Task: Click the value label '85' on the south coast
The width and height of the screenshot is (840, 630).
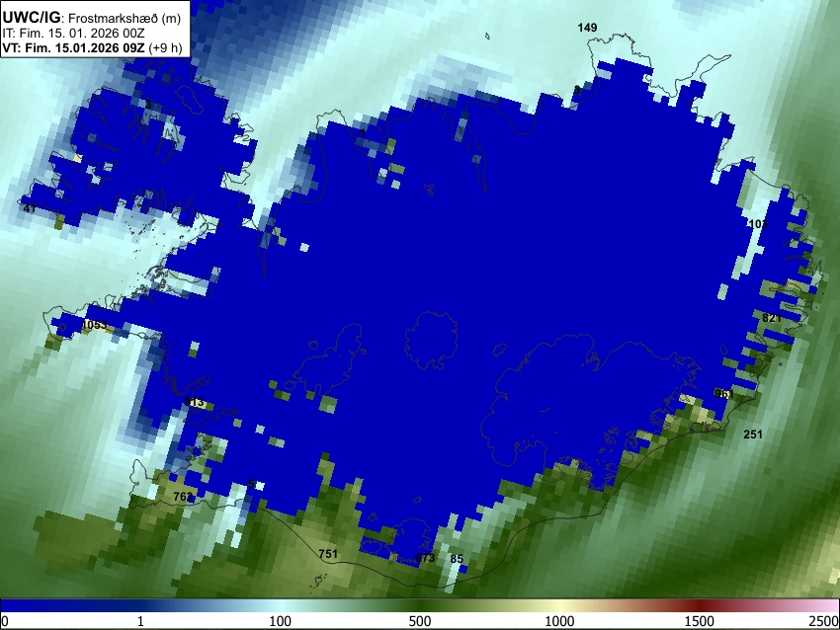Action: pyautogui.click(x=456, y=559)
